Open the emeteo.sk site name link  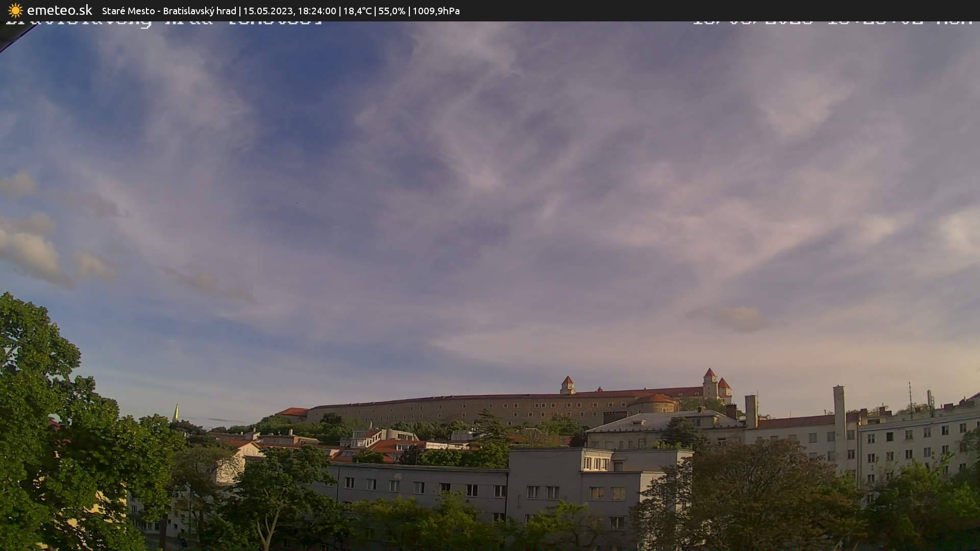60,10
